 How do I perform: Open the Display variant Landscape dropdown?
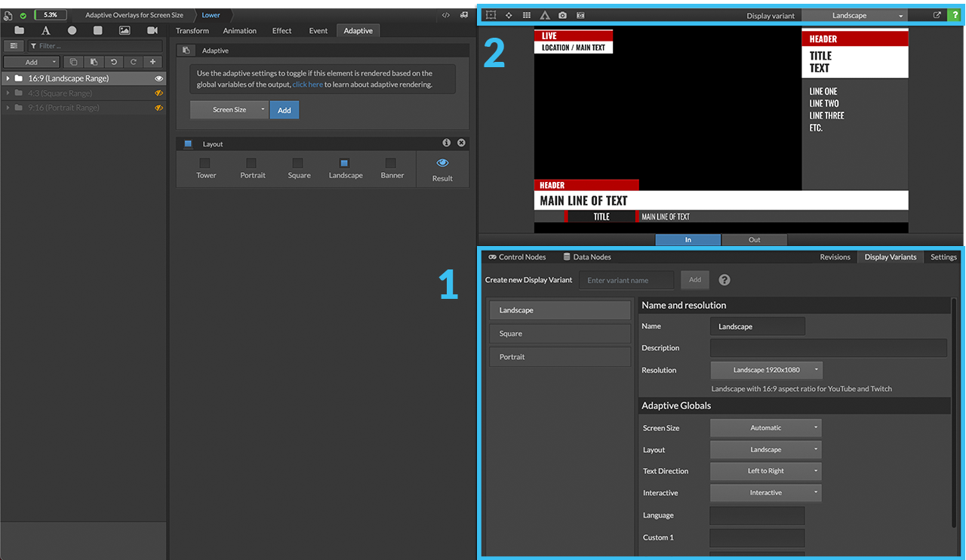pos(854,15)
